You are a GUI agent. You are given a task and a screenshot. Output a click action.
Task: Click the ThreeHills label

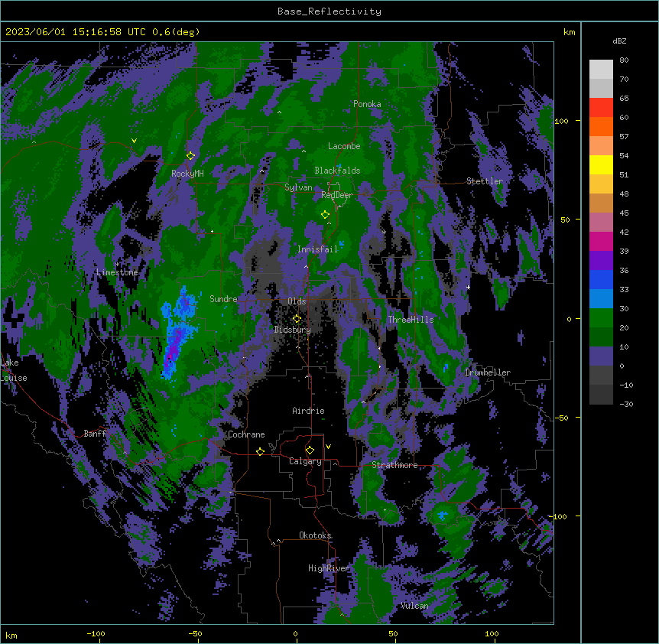pos(411,320)
